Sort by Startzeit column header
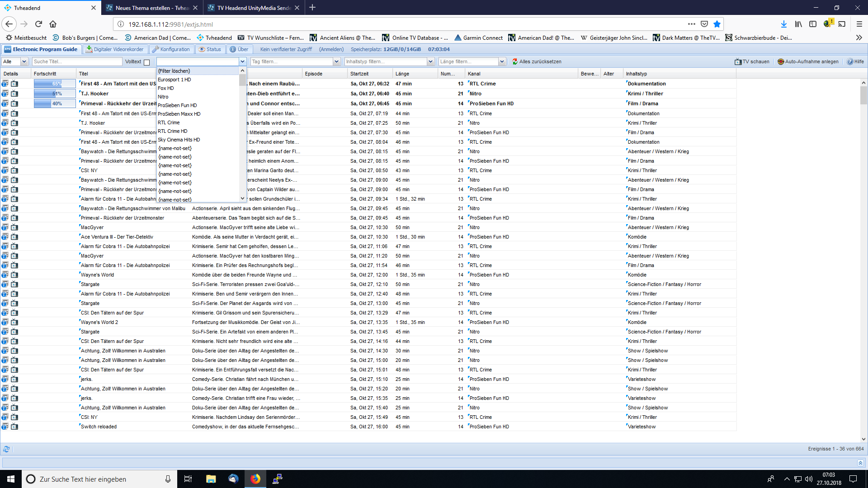The width and height of the screenshot is (868, 488). click(x=369, y=74)
